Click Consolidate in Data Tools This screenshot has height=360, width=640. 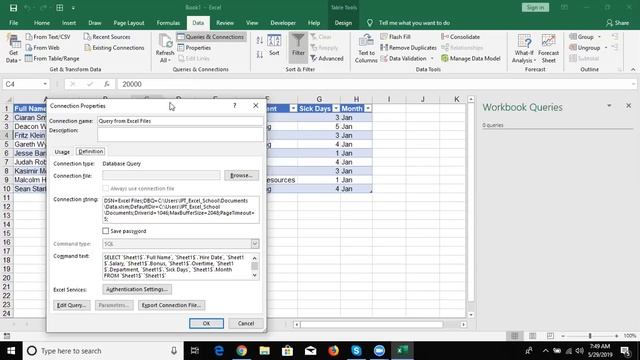[x=460, y=37]
